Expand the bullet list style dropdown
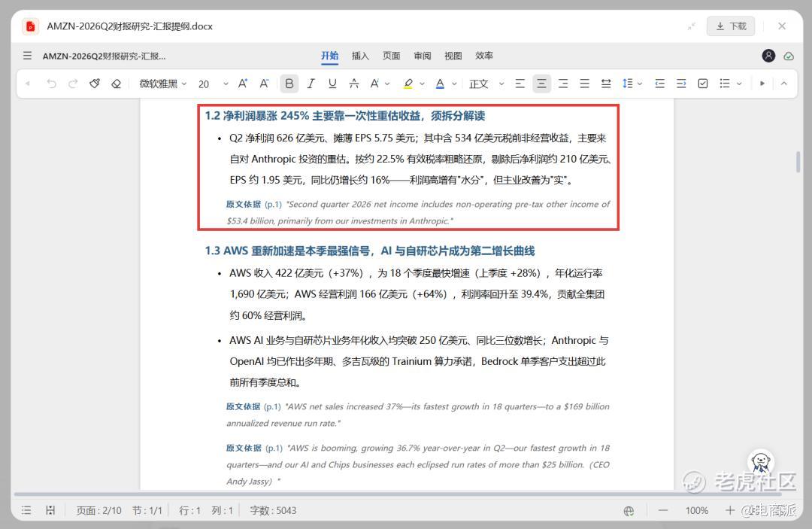 (x=739, y=84)
